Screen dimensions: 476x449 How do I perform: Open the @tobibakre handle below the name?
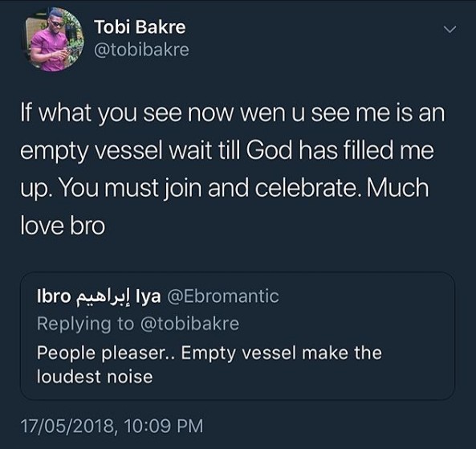[141, 50]
